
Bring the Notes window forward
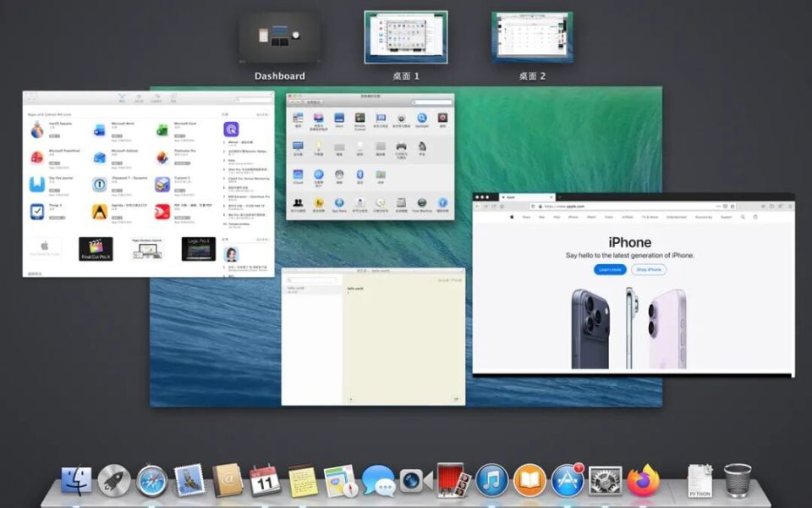click(373, 336)
